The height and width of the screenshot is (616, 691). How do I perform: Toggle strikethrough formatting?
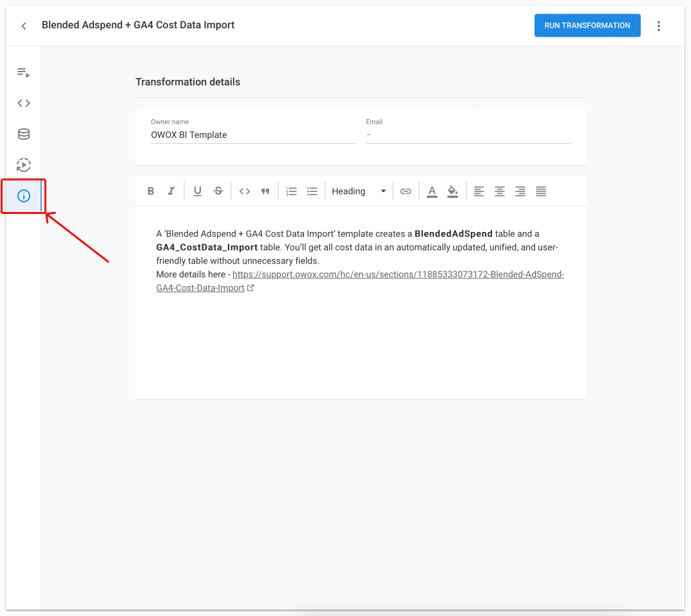point(218,191)
